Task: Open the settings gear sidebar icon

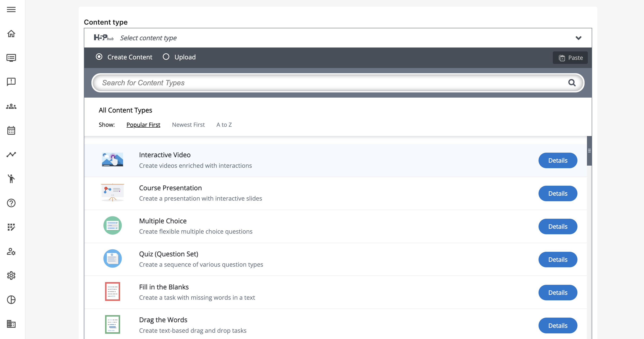Action: click(11, 276)
